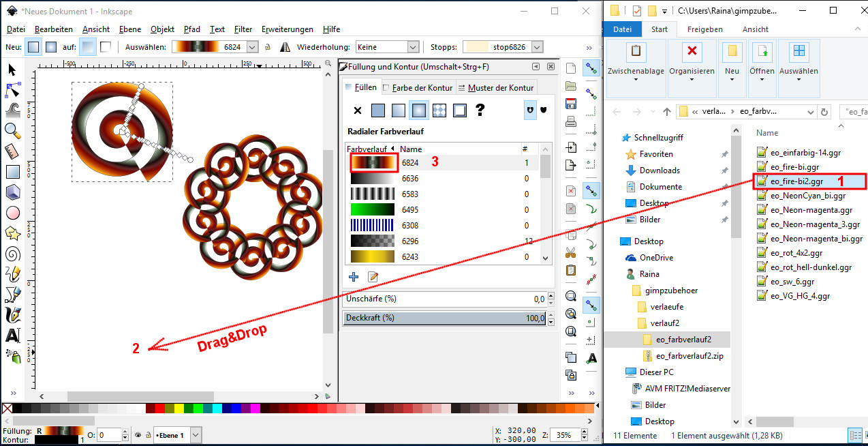Toggle create gradient on fill
Viewport: 868px width, 446px height.
pos(88,47)
